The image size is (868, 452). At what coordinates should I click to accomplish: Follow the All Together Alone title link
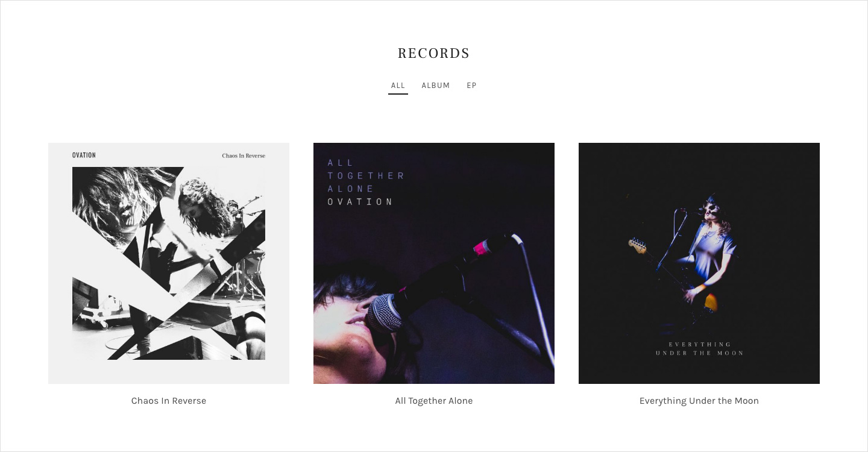pos(434,401)
